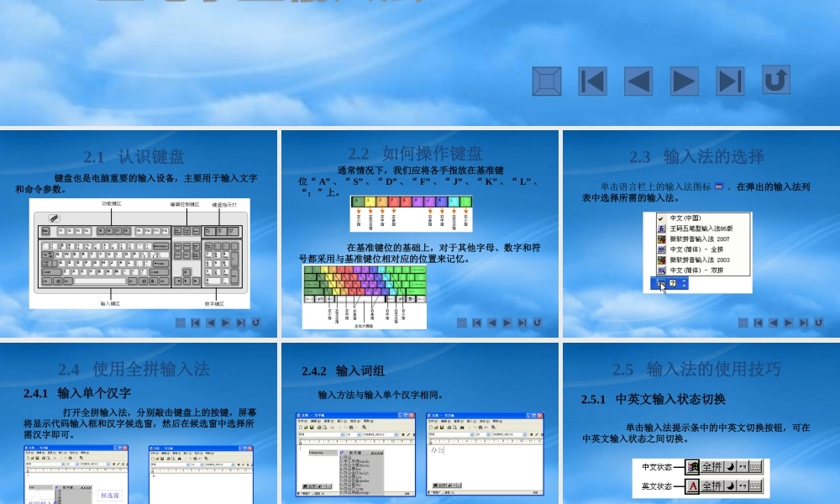Click soft keyboard icon in 英文状态 bar
The width and height of the screenshot is (840, 504).
[755, 486]
